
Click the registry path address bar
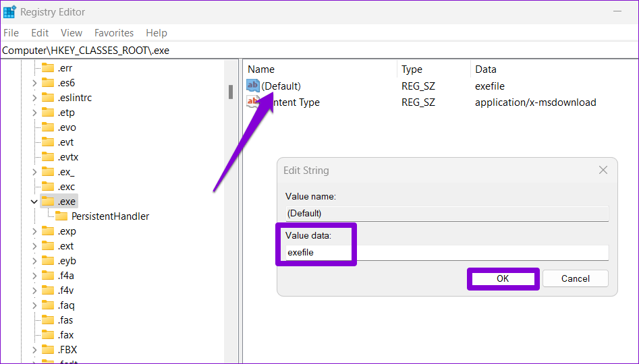(x=320, y=51)
